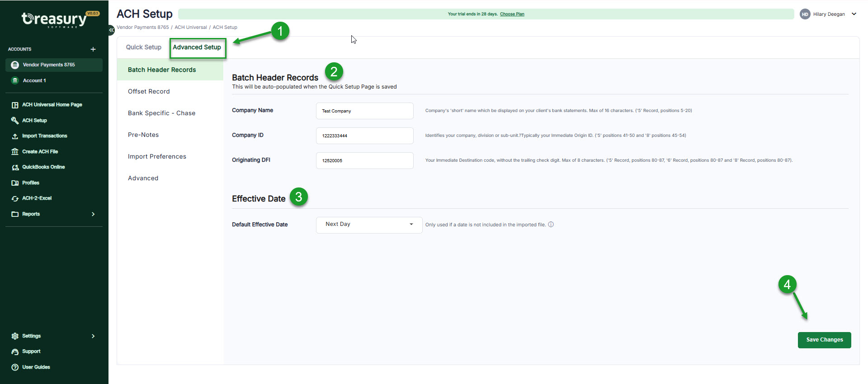Click the Import Transactions upload icon
Screen dimensions: 868x384
click(15, 136)
